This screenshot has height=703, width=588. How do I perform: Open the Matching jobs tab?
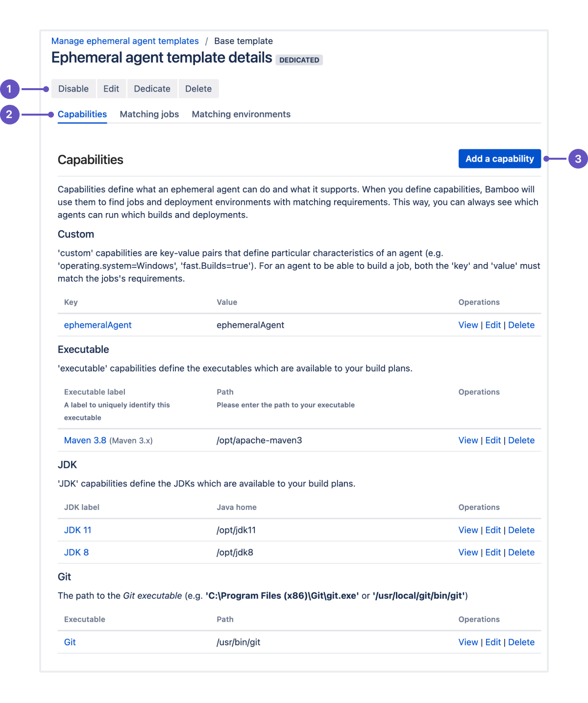pos(149,114)
